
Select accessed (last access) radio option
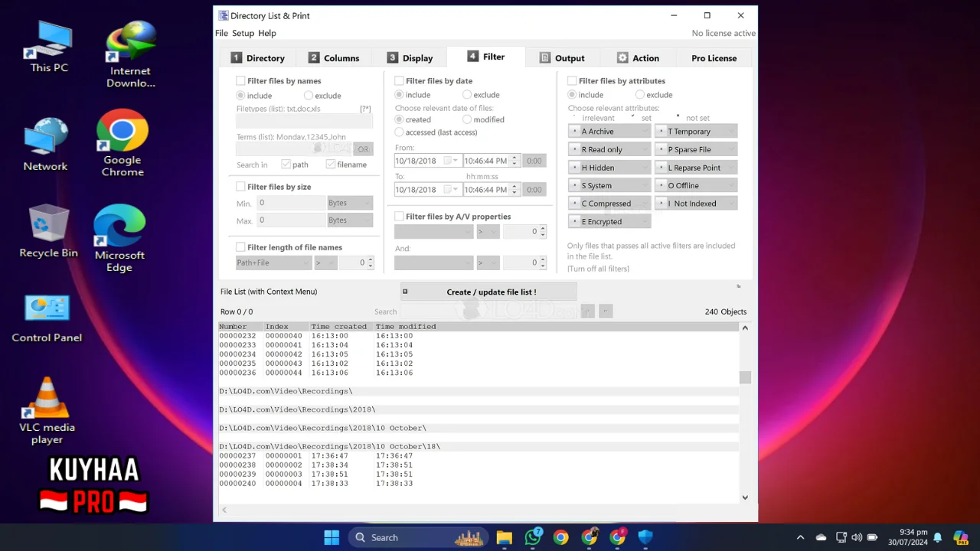399,132
